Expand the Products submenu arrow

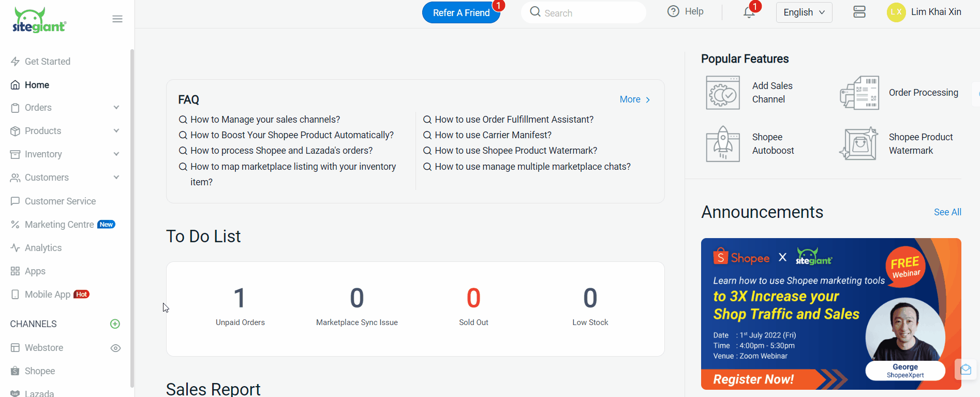116,131
